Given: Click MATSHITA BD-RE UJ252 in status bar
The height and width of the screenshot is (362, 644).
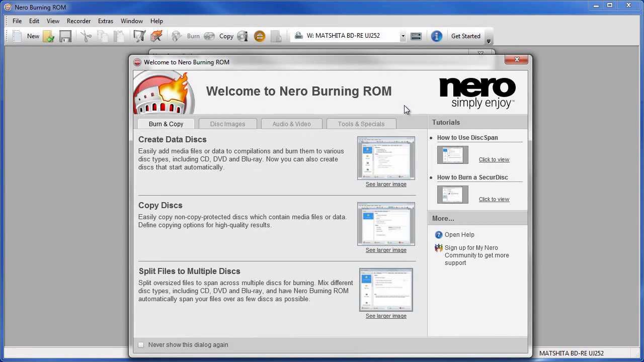Looking at the screenshot, I should [571, 353].
